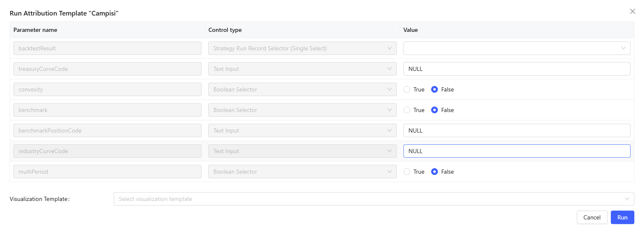Click the treasuryCurveCode value input
The image size is (644, 232).
click(x=516, y=69)
